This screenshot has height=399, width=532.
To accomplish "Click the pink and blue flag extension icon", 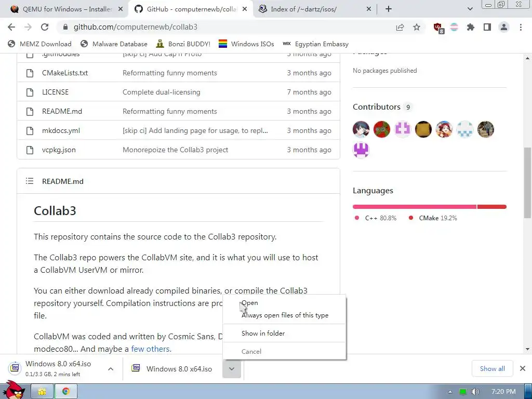I will (454, 27).
